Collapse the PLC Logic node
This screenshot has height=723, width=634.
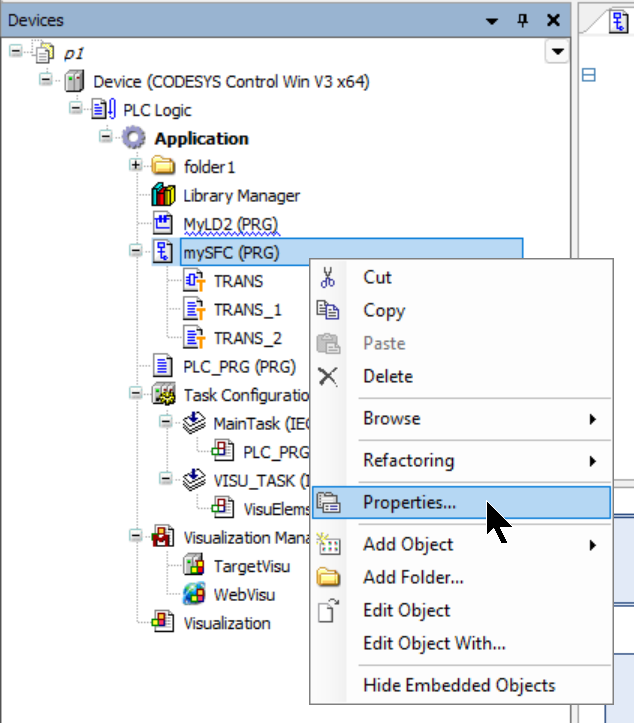[75, 108]
